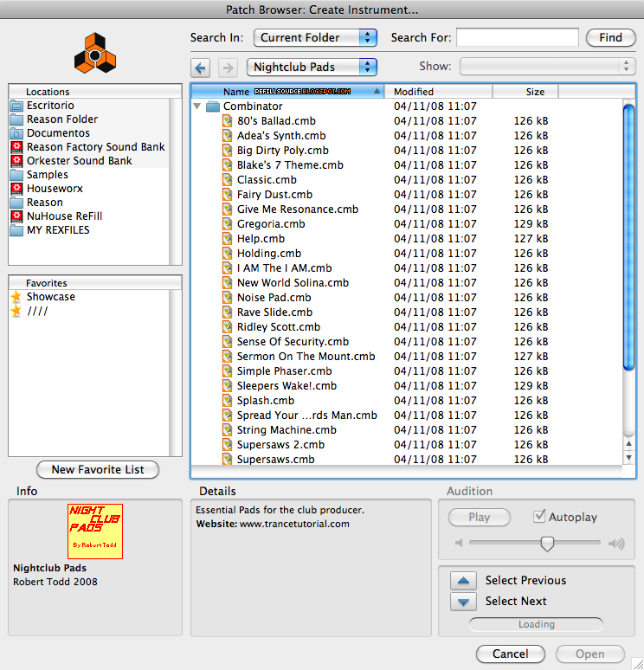
Task: Go forward with the right arrow button
Action: click(228, 68)
